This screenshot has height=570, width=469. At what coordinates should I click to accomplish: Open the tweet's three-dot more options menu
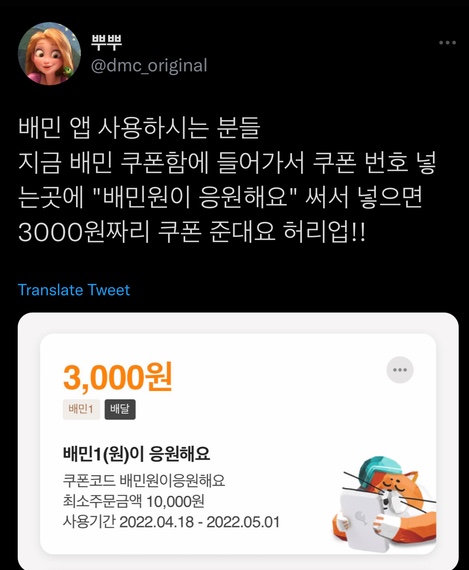point(447,43)
